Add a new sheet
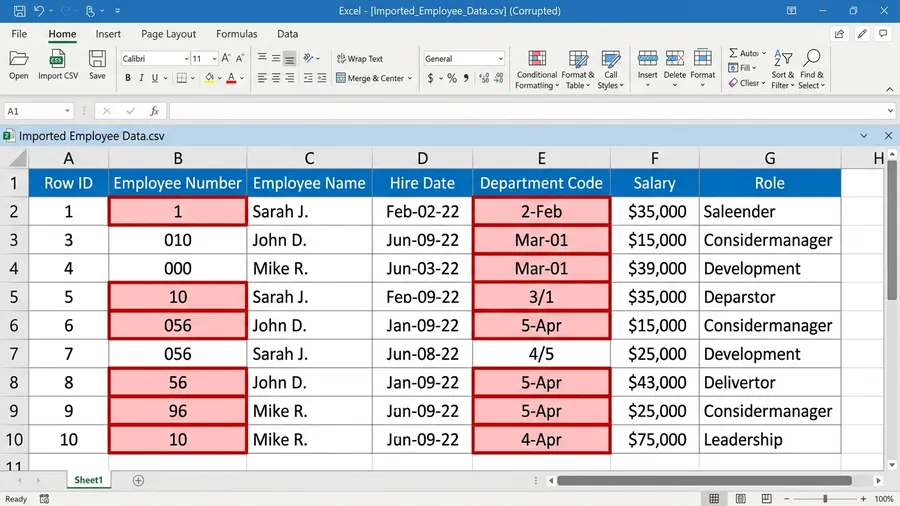Image resolution: width=900 pixels, height=506 pixels. [138, 481]
